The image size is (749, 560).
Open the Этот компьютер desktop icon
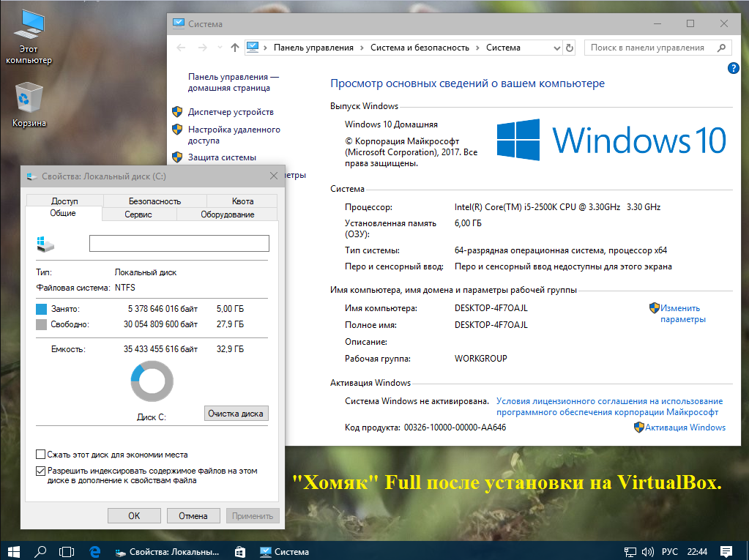click(29, 37)
